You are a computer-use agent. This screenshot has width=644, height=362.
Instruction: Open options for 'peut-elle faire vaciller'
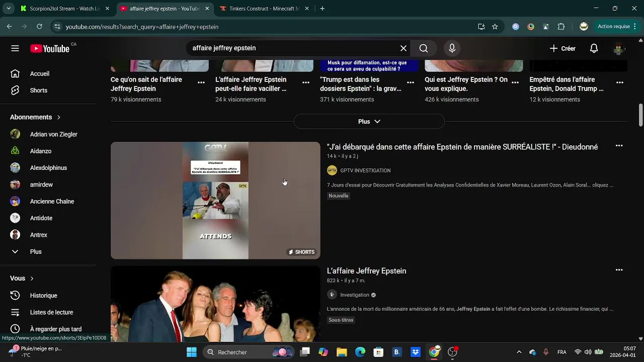click(x=306, y=82)
